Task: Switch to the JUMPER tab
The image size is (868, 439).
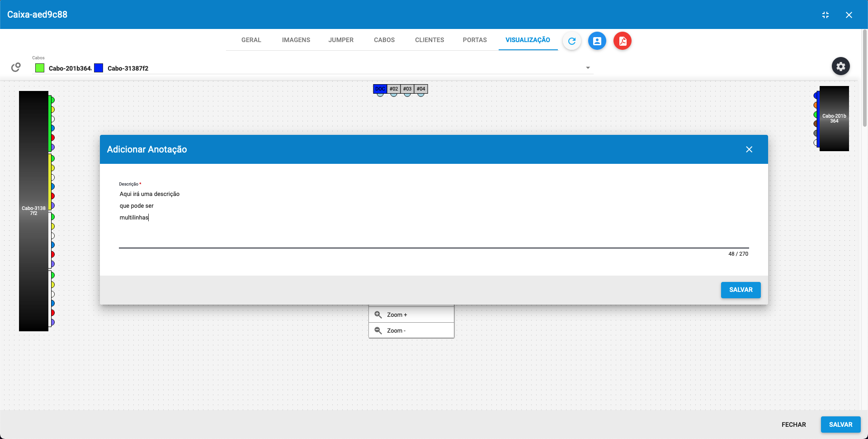Action: click(x=341, y=40)
